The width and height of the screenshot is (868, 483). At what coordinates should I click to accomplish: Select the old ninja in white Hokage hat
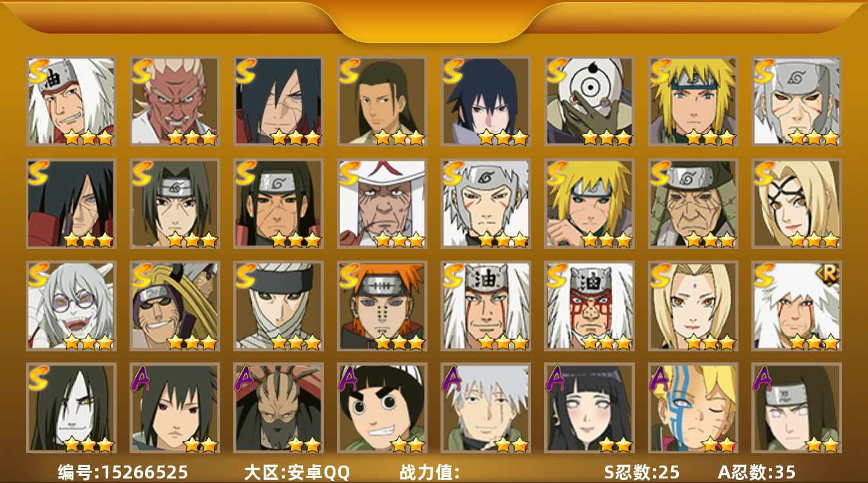click(382, 204)
